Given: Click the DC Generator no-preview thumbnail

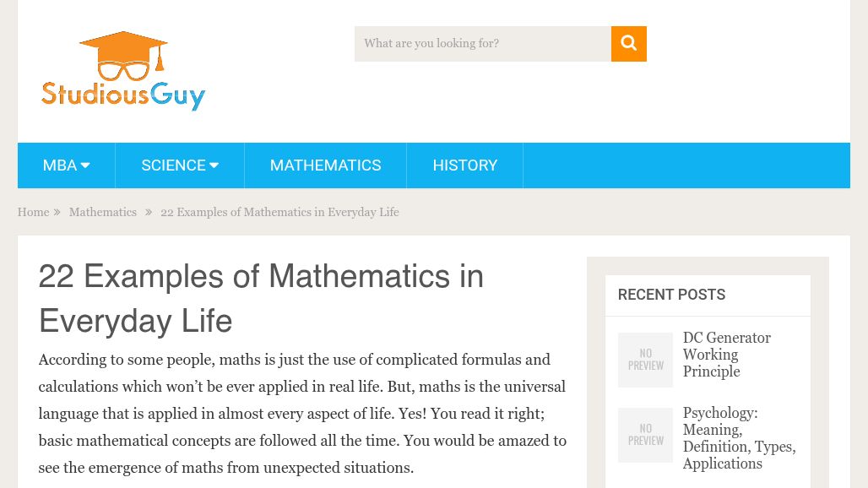Looking at the screenshot, I should 645,360.
